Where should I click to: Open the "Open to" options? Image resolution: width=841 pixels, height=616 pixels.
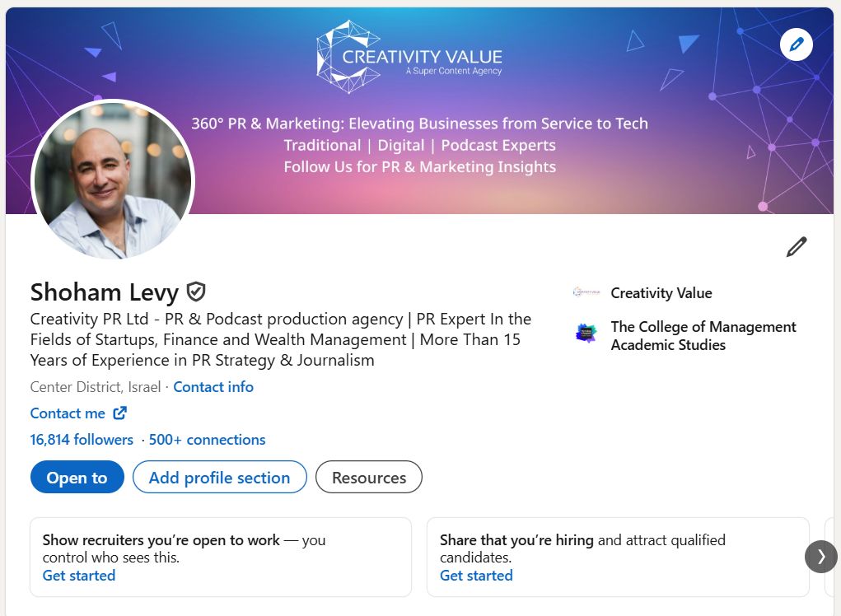pos(77,478)
